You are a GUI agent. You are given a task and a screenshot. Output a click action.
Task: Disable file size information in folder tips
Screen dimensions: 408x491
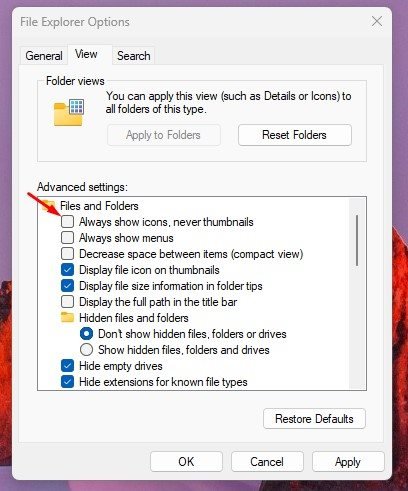67,286
